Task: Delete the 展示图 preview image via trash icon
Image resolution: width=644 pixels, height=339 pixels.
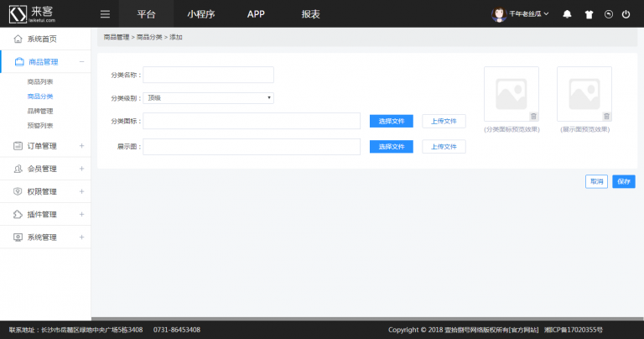Action: (x=606, y=116)
